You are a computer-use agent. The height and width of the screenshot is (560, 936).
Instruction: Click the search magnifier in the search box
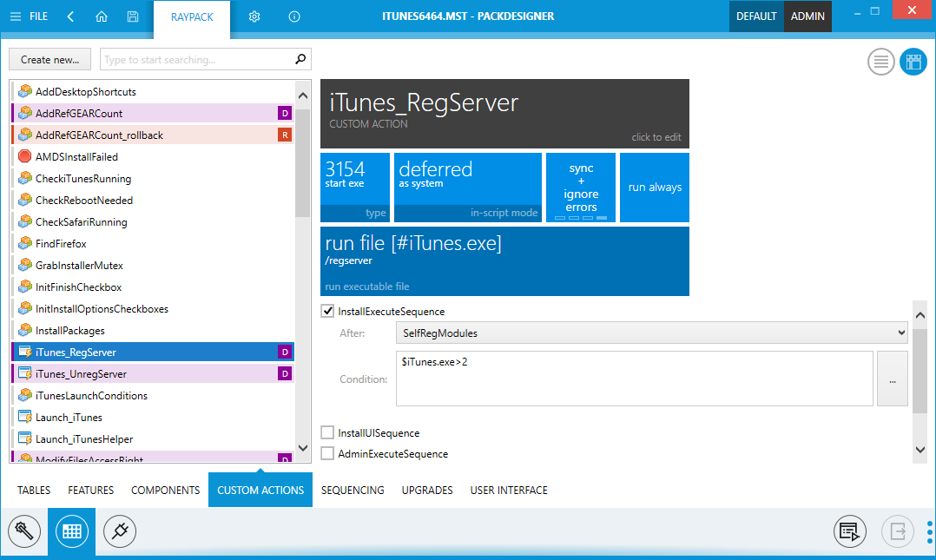pyautogui.click(x=300, y=58)
